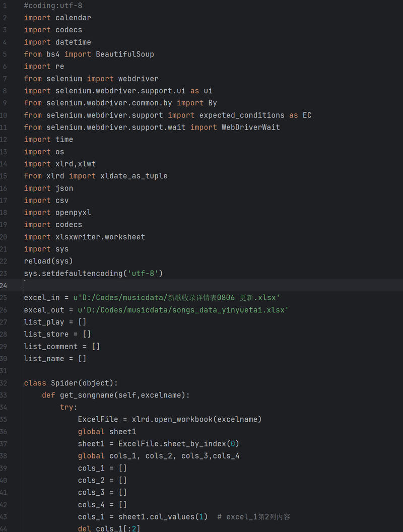This screenshot has height=532, width=403.
Task: Click 'import re' line
Action: click(x=44, y=66)
